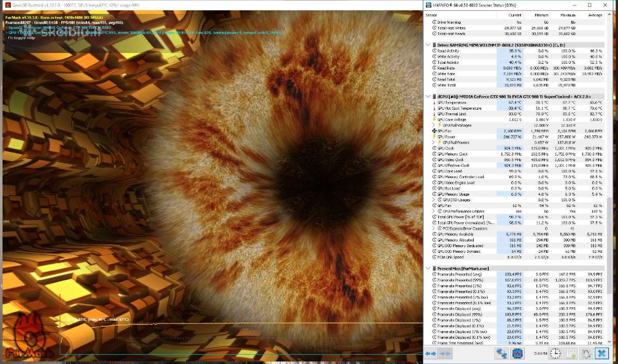The width and height of the screenshot is (618, 364).
Task: Close sensors with the blue X toolbar button
Action: tap(602, 354)
